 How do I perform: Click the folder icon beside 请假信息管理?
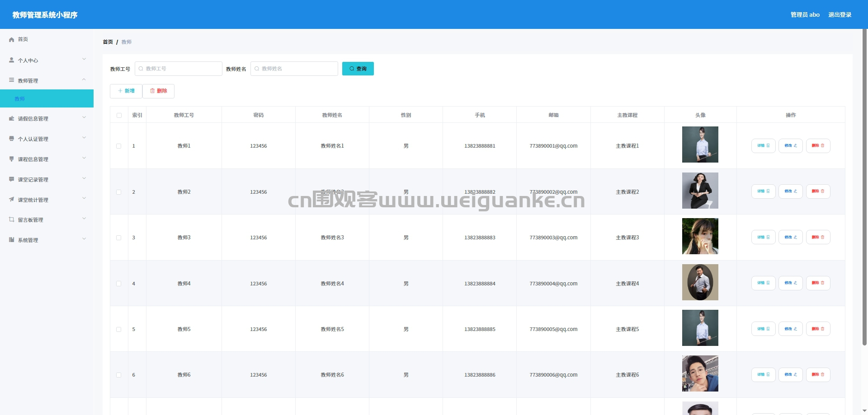[x=11, y=118]
